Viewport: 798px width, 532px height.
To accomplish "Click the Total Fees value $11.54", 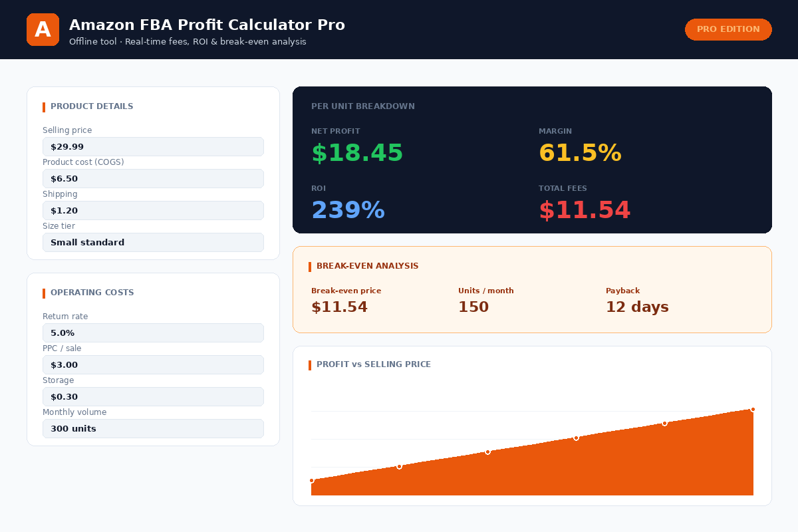I will [x=585, y=209].
